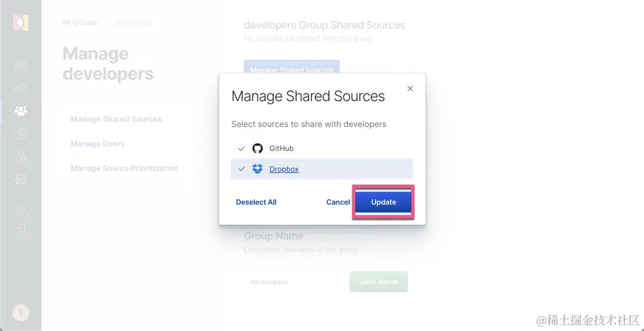Open Manage Users in left navigation
The height and width of the screenshot is (331, 644).
[97, 144]
